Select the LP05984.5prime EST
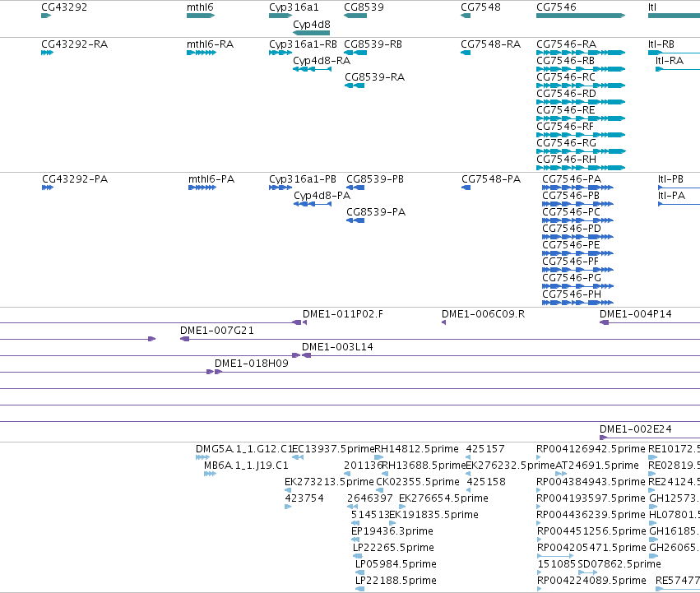Screen dimensions: 700x593 (x=359, y=572)
